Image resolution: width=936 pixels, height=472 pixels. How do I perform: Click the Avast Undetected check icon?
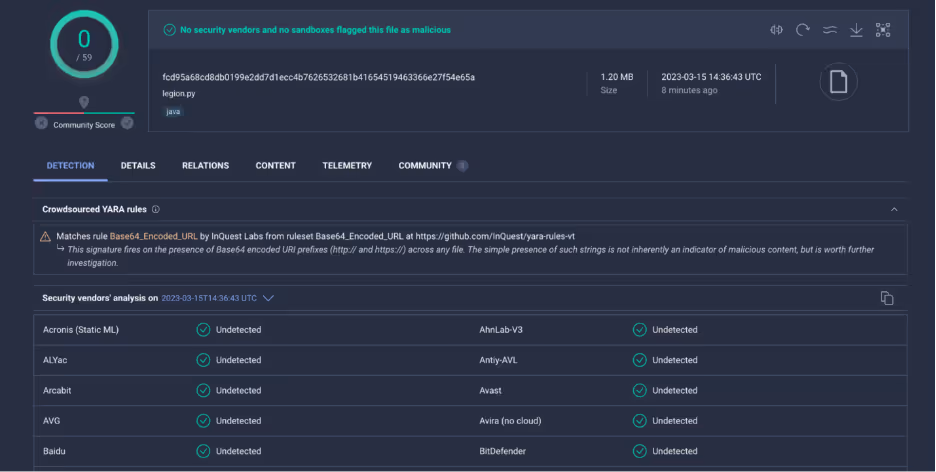[x=640, y=391]
